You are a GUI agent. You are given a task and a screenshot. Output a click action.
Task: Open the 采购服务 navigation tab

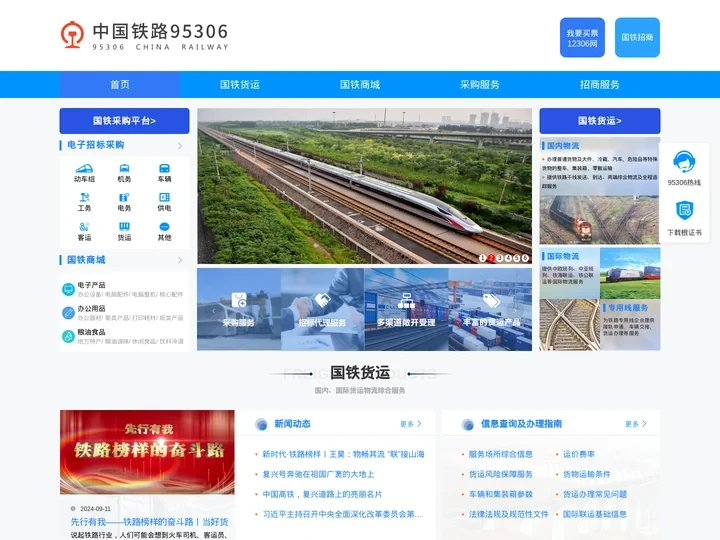480,84
